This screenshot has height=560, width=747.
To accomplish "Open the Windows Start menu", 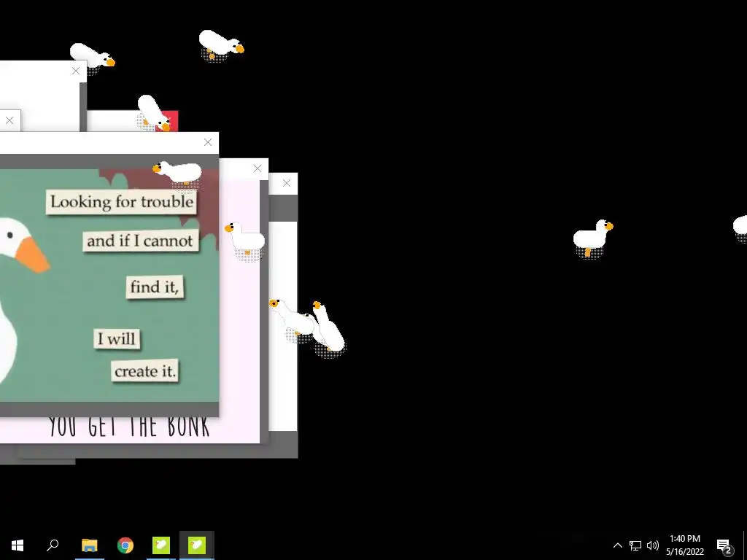I will coord(18,545).
